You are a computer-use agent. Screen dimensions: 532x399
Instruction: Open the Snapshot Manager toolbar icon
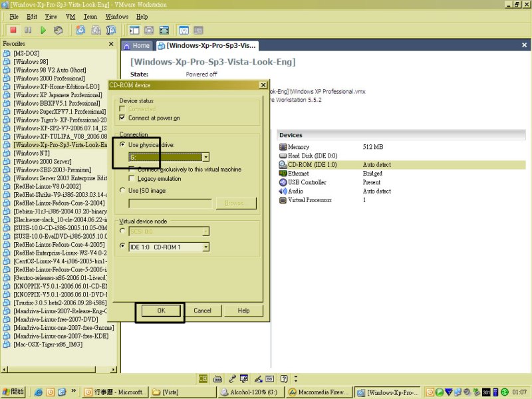(111, 30)
